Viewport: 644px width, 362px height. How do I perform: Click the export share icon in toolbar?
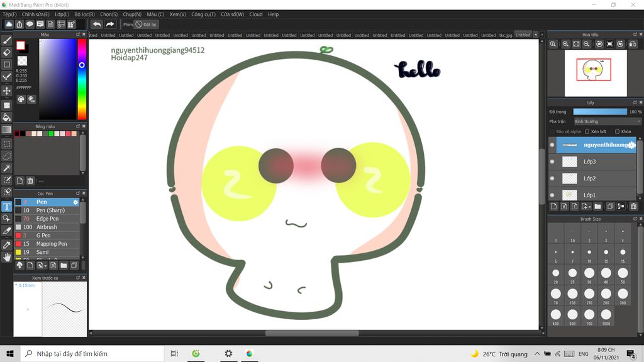click(x=19, y=25)
